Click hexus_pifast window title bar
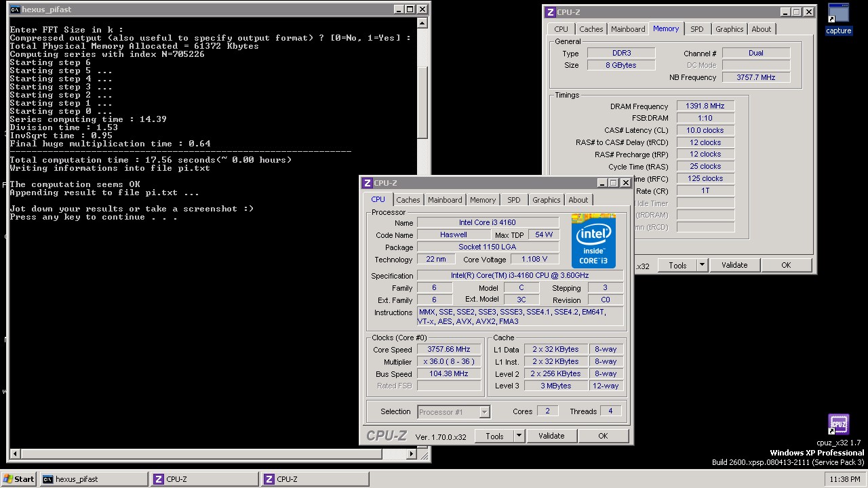 tap(218, 9)
